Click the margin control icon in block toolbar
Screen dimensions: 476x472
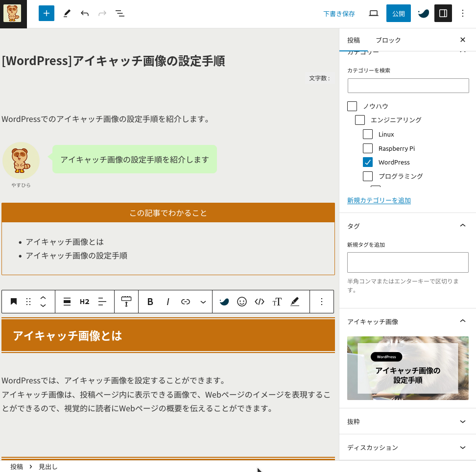pos(126,302)
